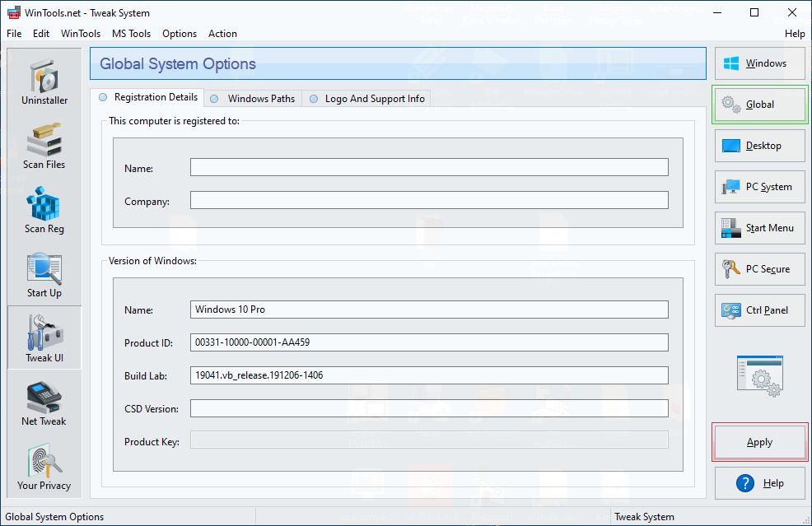
Task: Open the Start Up manager
Action: point(44,275)
